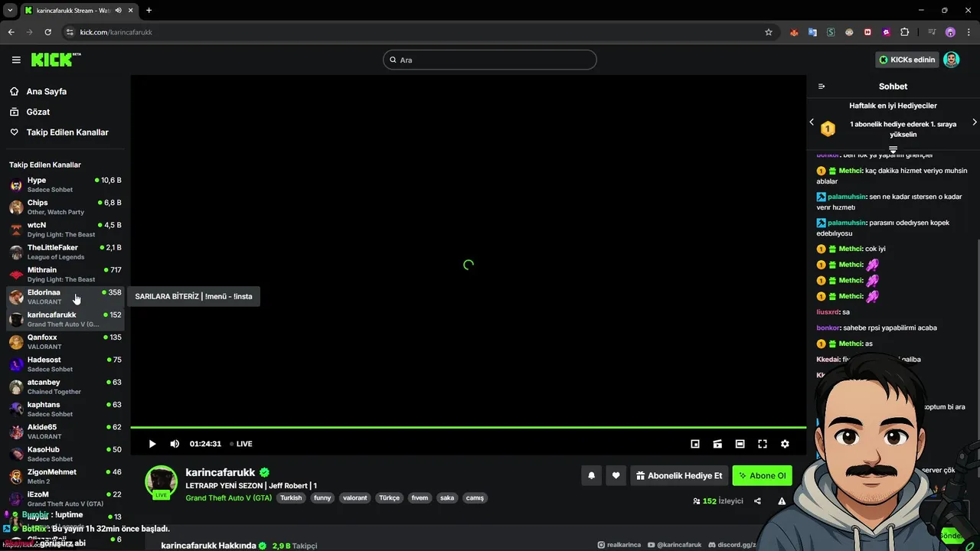The width and height of the screenshot is (980, 551).
Task: Go back in browser
Action: [11, 32]
